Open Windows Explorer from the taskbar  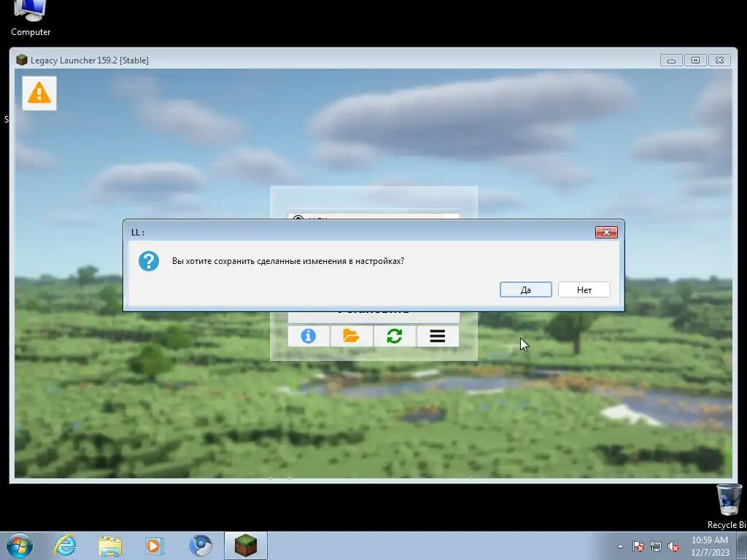click(110, 545)
